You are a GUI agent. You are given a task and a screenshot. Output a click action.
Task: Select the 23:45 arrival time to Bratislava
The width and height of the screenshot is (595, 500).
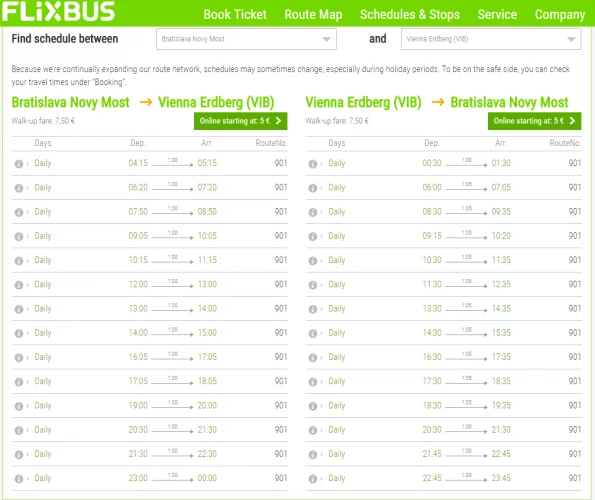point(501,478)
